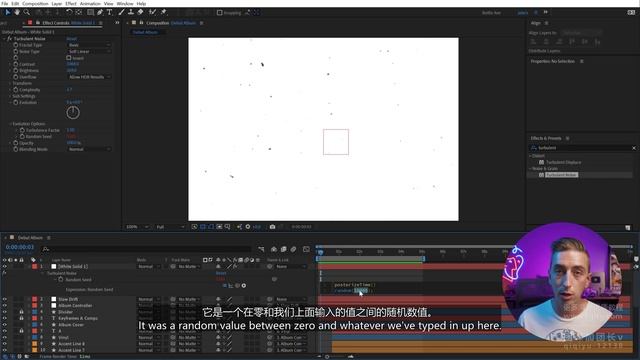
Task: Select the Turbulent Displace preset
Action: coord(563,162)
